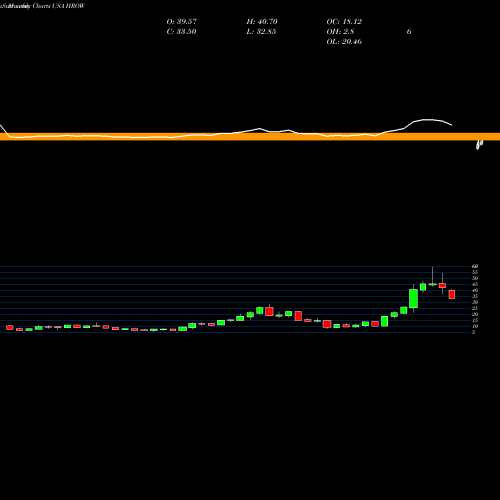Click the price axis label '10'
Viewport: 500px width, 500px height.
[x=475, y=326]
